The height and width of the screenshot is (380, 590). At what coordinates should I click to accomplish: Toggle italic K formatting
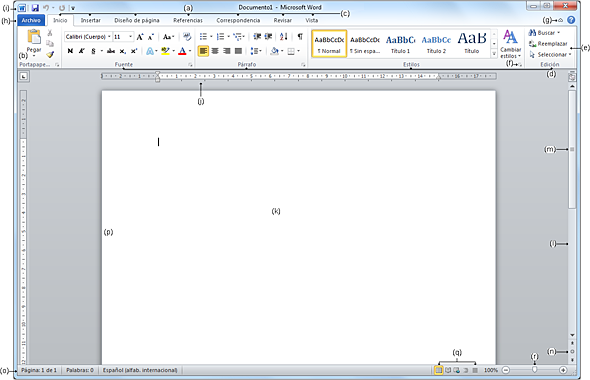point(82,51)
